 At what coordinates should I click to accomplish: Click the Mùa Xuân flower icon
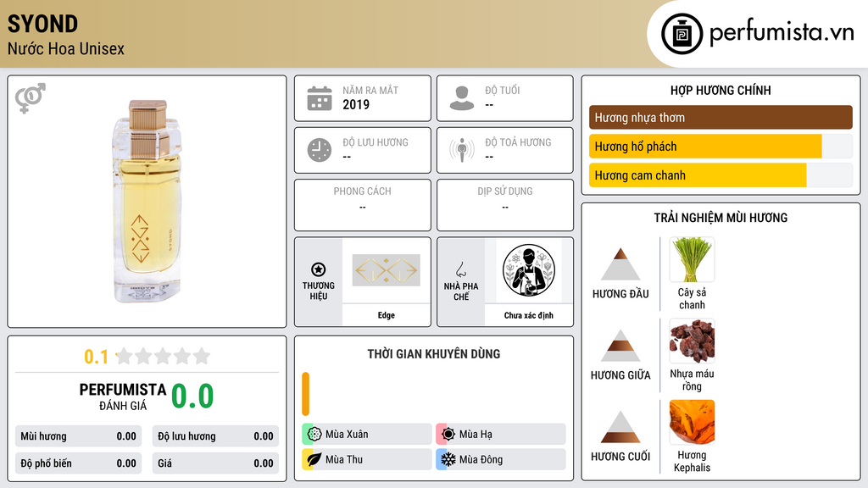click(x=314, y=435)
